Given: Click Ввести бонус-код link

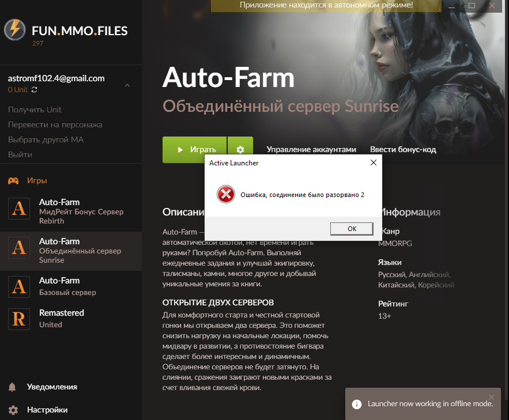Looking at the screenshot, I should pos(403,150).
